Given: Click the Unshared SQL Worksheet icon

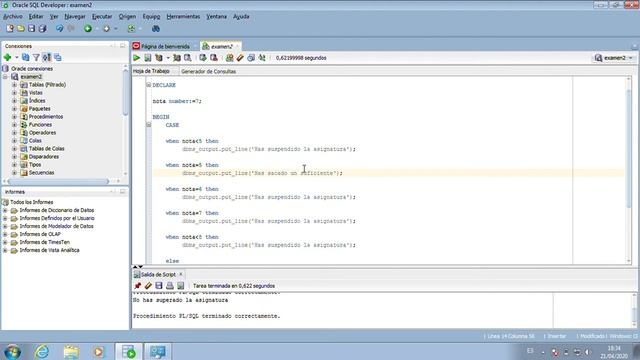Looking at the screenshot, I should point(229,58).
